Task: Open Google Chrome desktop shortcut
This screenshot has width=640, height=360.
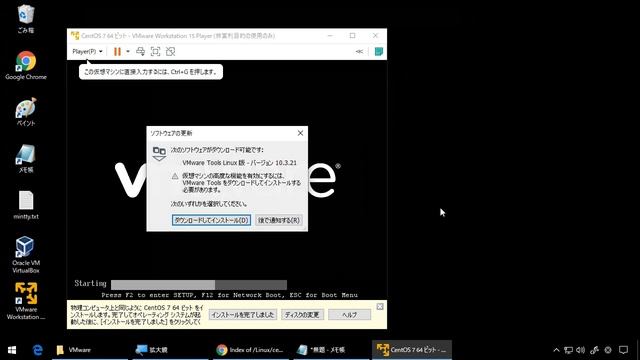Action: pos(26,65)
